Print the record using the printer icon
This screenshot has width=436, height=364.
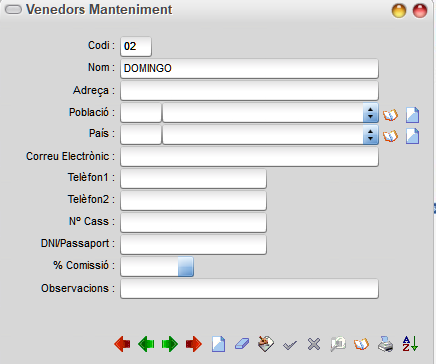pyautogui.click(x=386, y=344)
